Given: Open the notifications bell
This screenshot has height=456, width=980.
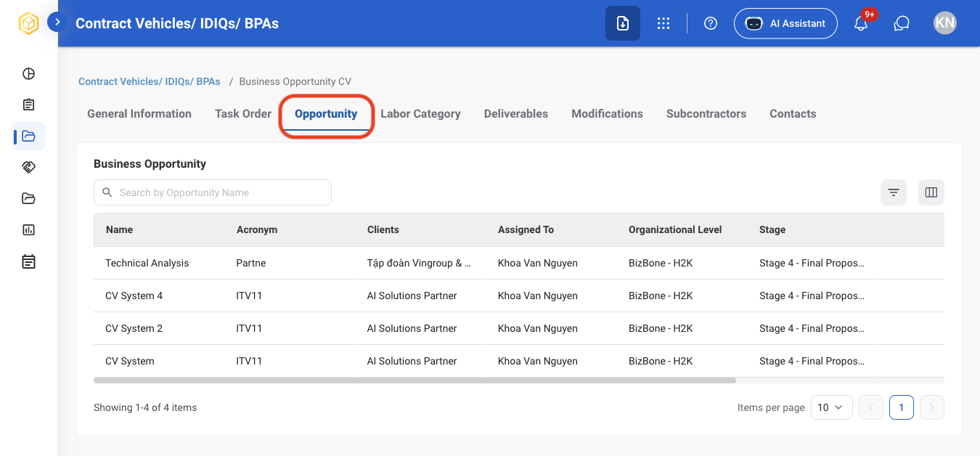Looking at the screenshot, I should coord(861,23).
